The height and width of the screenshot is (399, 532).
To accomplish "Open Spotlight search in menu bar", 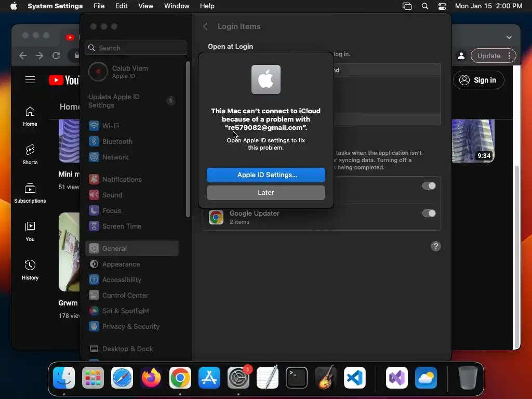I will 425,6.
